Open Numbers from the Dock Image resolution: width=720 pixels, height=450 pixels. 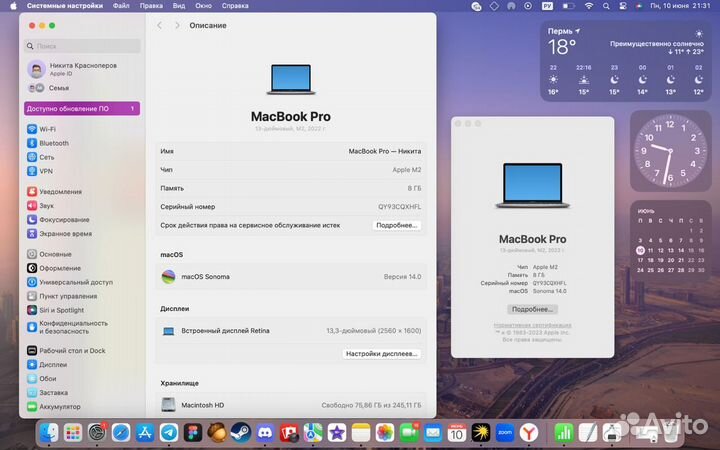tap(564, 433)
